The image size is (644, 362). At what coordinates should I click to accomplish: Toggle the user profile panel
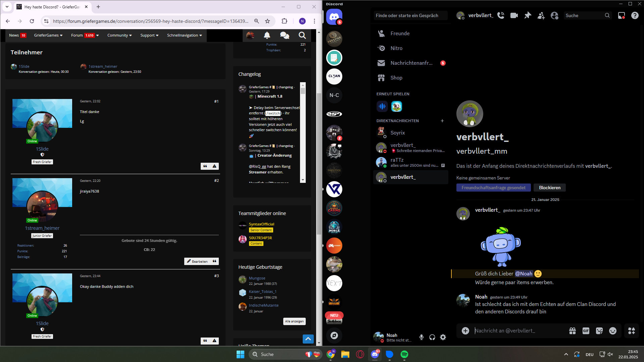click(554, 15)
